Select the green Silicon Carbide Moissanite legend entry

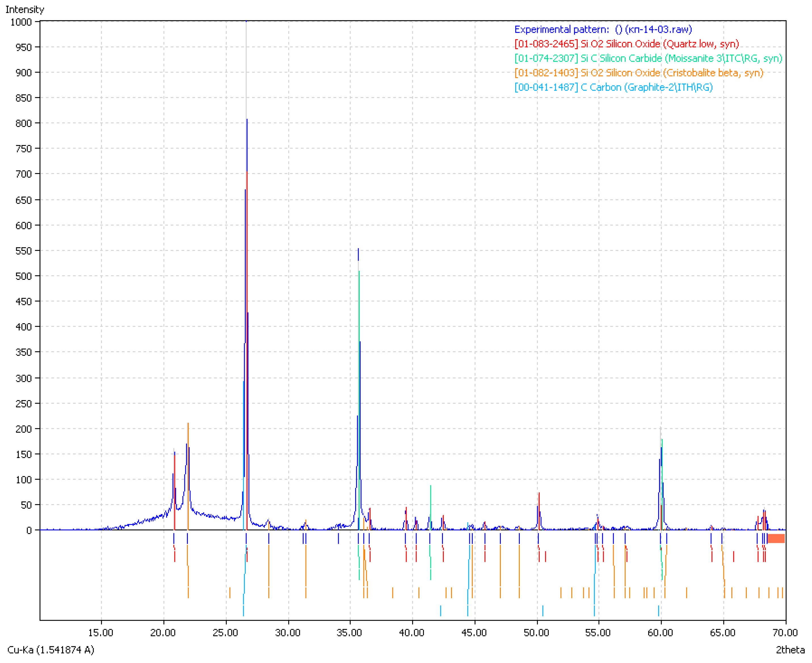648,58
